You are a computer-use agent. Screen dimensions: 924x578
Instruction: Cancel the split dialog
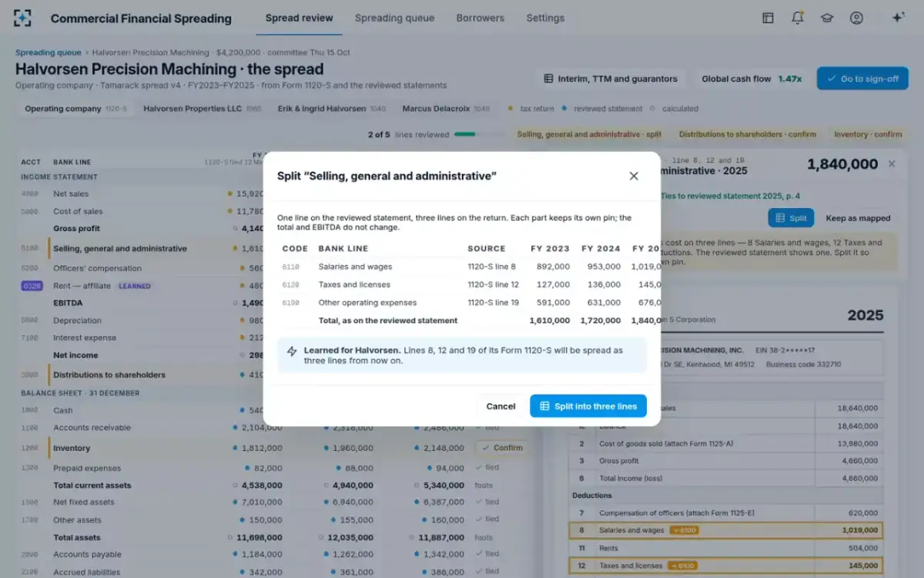click(500, 406)
